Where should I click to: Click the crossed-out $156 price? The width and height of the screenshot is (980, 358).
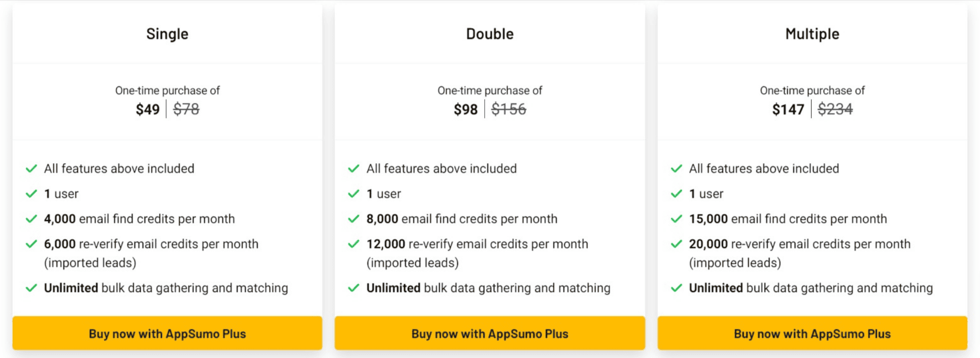[509, 109]
